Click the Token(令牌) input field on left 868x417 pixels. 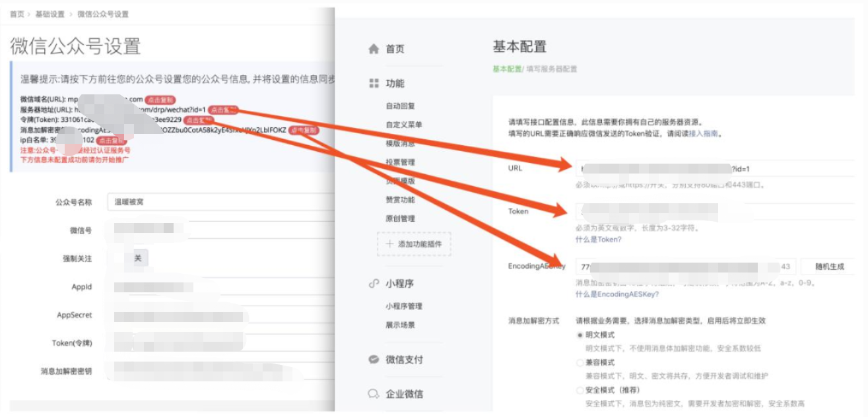220,343
